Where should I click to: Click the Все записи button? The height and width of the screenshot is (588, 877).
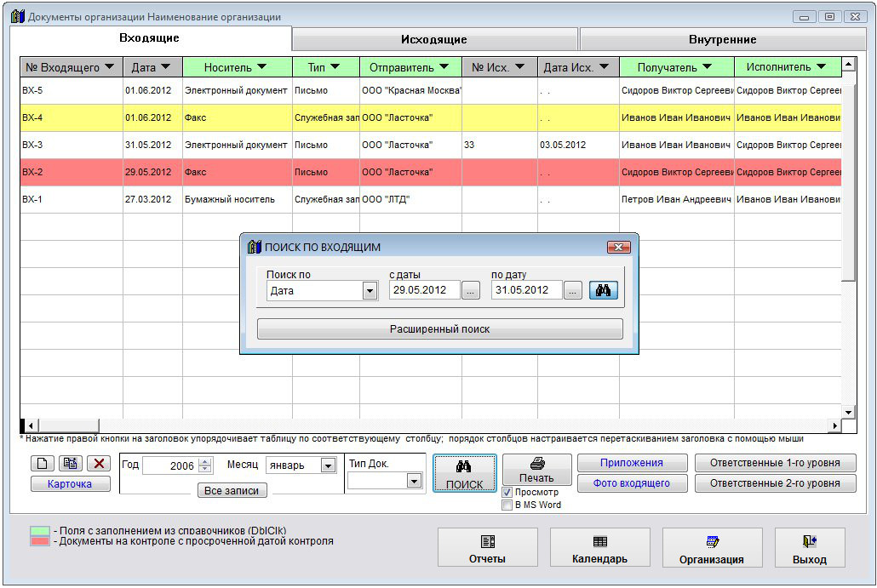coord(232,491)
